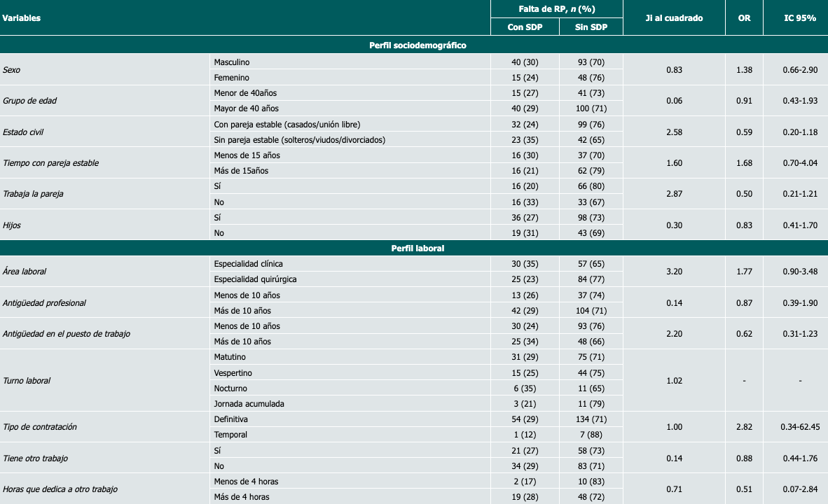Select the Sexo variable label
The image size is (828, 504).
coord(12,70)
